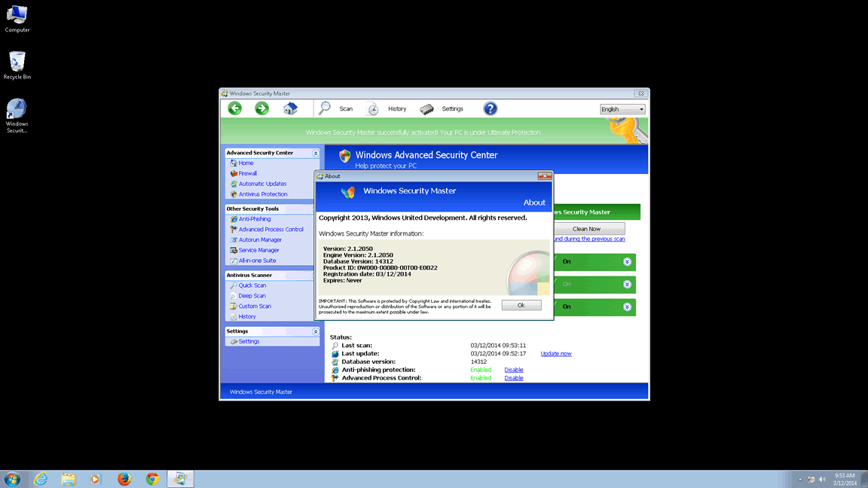Viewport: 868px width, 488px height.
Task: Collapse the Settings sidebar section
Action: (316, 331)
